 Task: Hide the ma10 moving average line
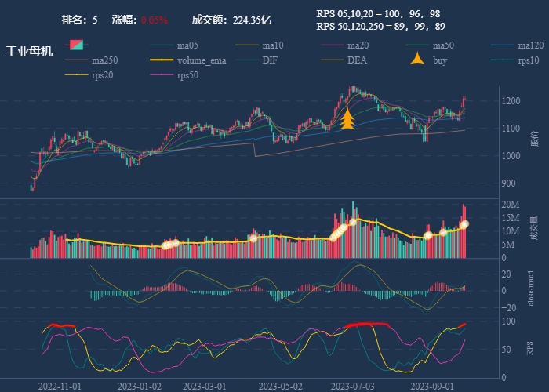coord(273,45)
